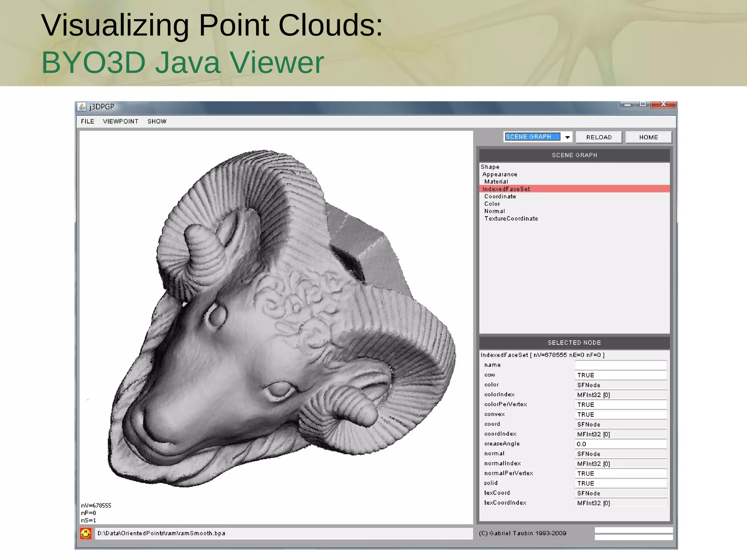The height and width of the screenshot is (560, 747).
Task: Click the colorPerVertex TRUE field
Action: [x=621, y=405]
